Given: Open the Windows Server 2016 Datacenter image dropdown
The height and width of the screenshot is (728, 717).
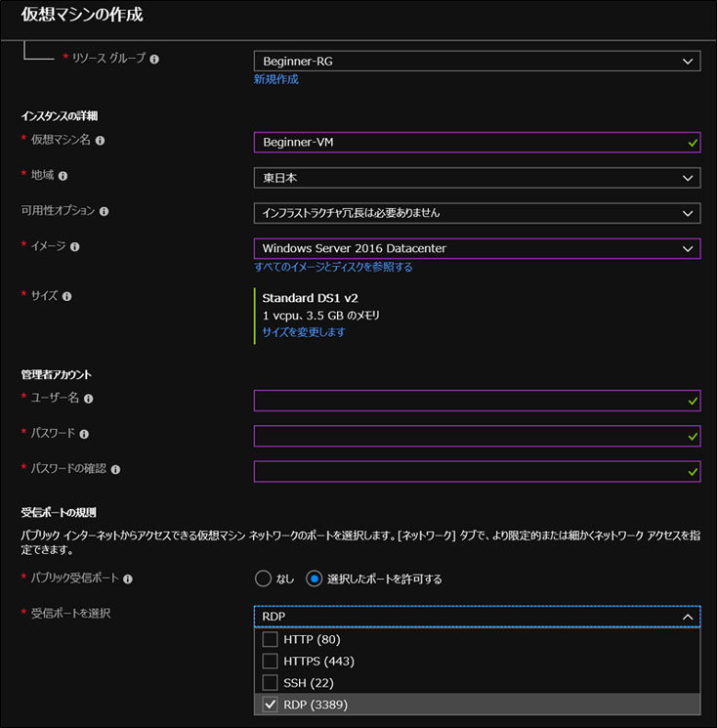Looking at the screenshot, I should coord(477,248).
